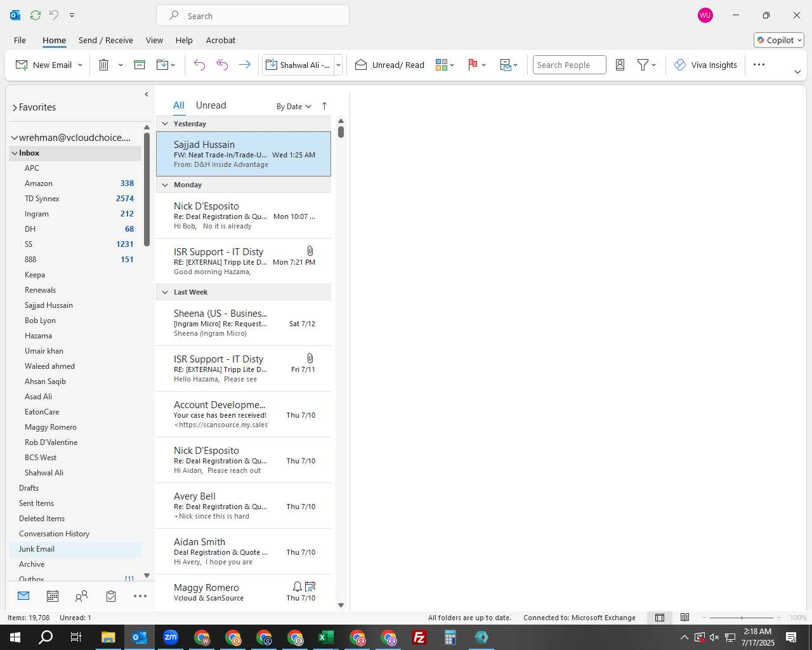
Task: Open the By Date sort dropdown
Action: tap(294, 107)
